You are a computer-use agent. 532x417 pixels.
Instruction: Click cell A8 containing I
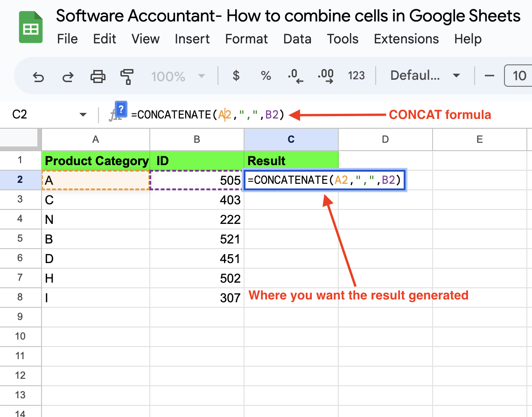coord(96,298)
